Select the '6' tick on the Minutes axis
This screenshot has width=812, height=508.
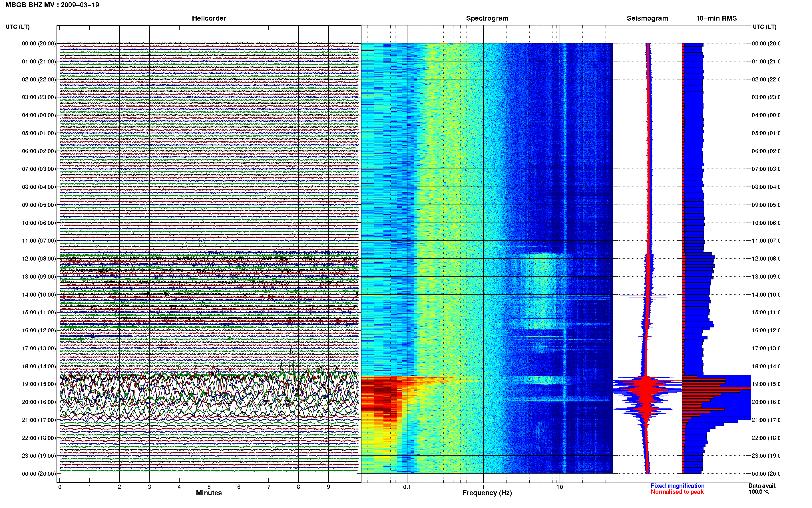239,487
